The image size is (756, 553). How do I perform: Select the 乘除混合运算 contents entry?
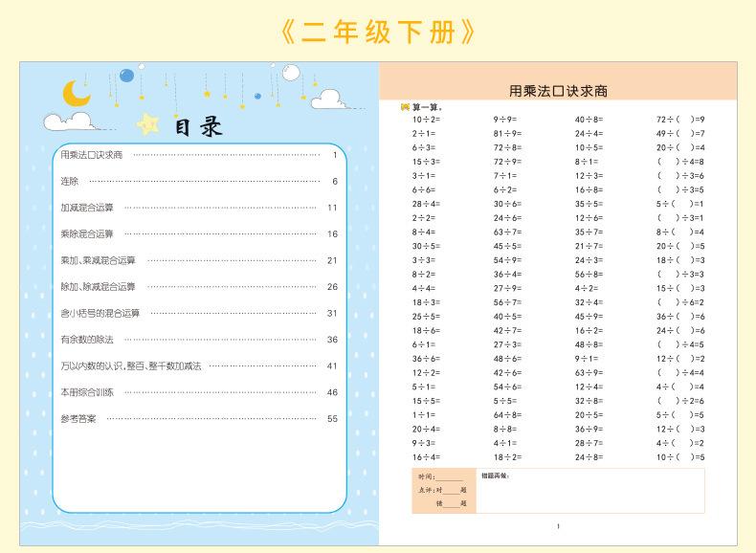pos(86,233)
